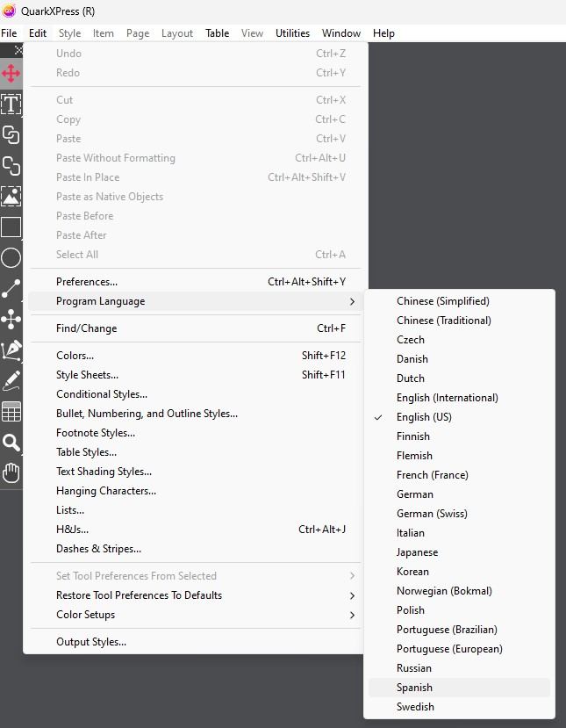Image resolution: width=566 pixels, height=728 pixels.
Task: Select the Freehand drawing pencil tool
Action: click(11, 381)
